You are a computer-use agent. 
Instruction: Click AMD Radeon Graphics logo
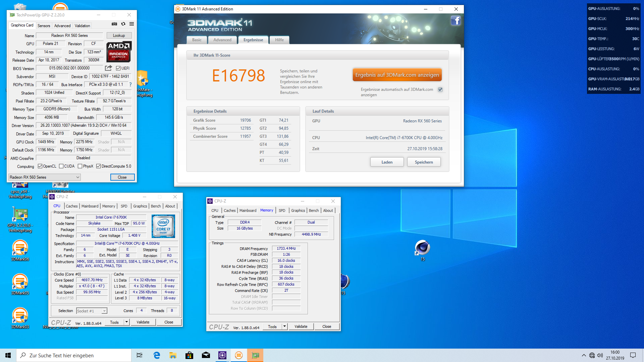(x=119, y=52)
